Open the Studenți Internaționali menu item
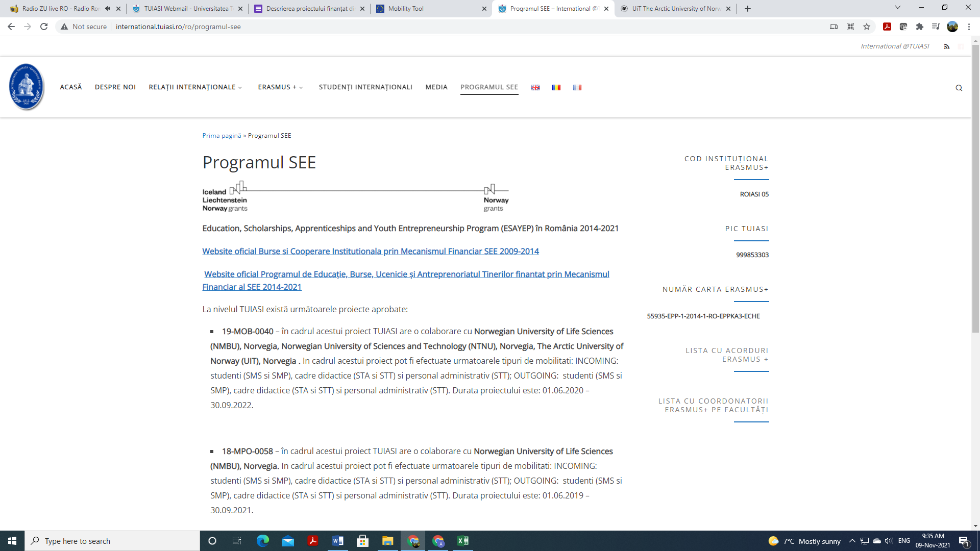This screenshot has height=551, width=980. (x=365, y=87)
